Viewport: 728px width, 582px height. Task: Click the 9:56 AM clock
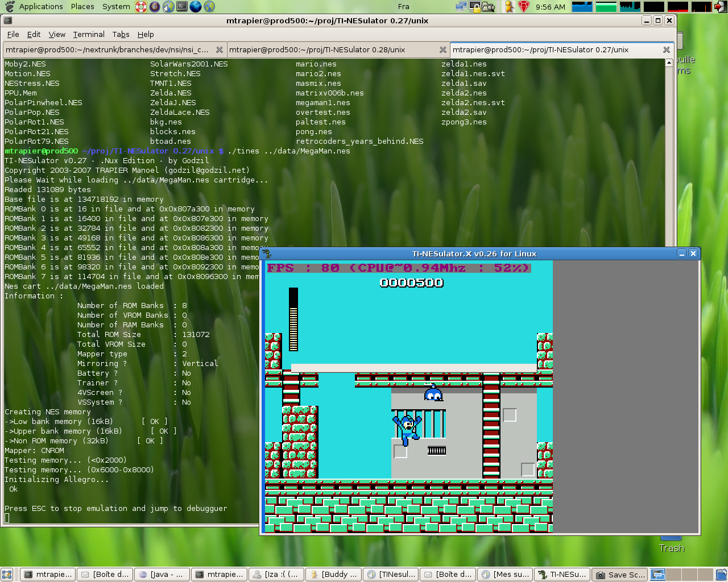551,7
